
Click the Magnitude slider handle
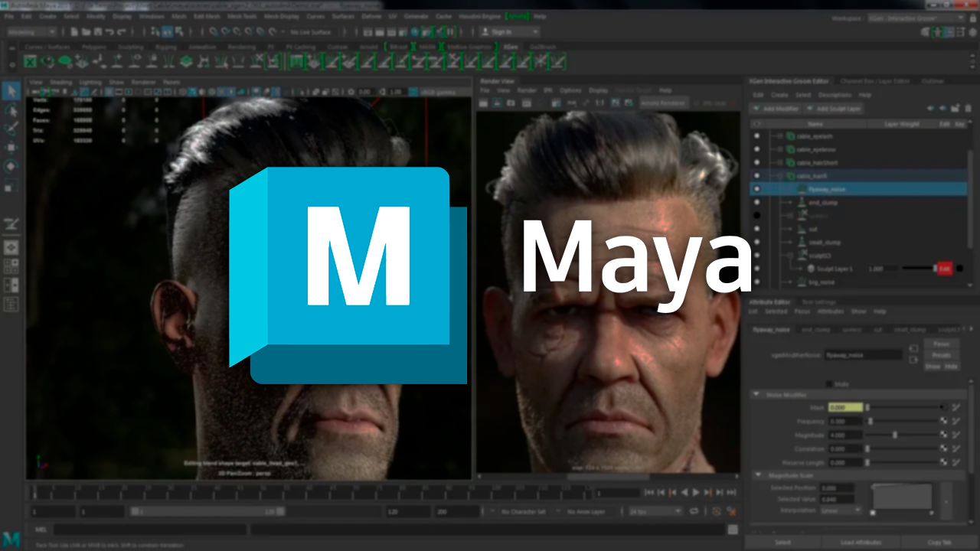click(895, 435)
